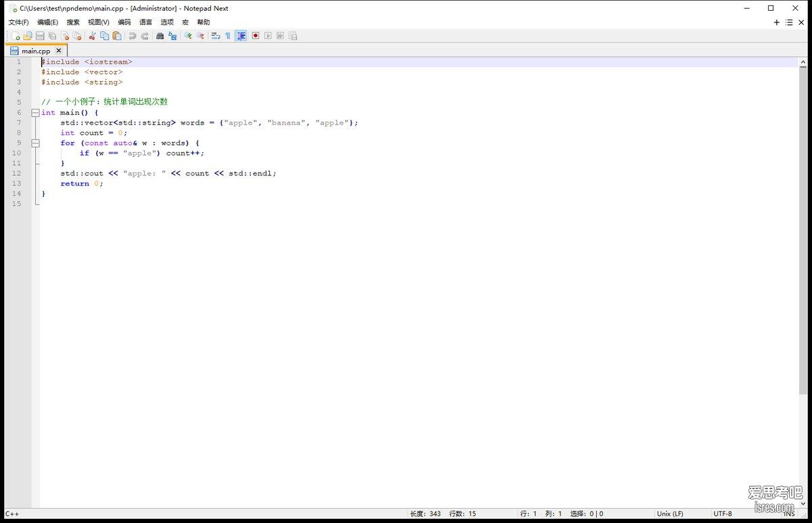The width and height of the screenshot is (812, 523).
Task: Click the Undo arrow icon
Action: (133, 36)
